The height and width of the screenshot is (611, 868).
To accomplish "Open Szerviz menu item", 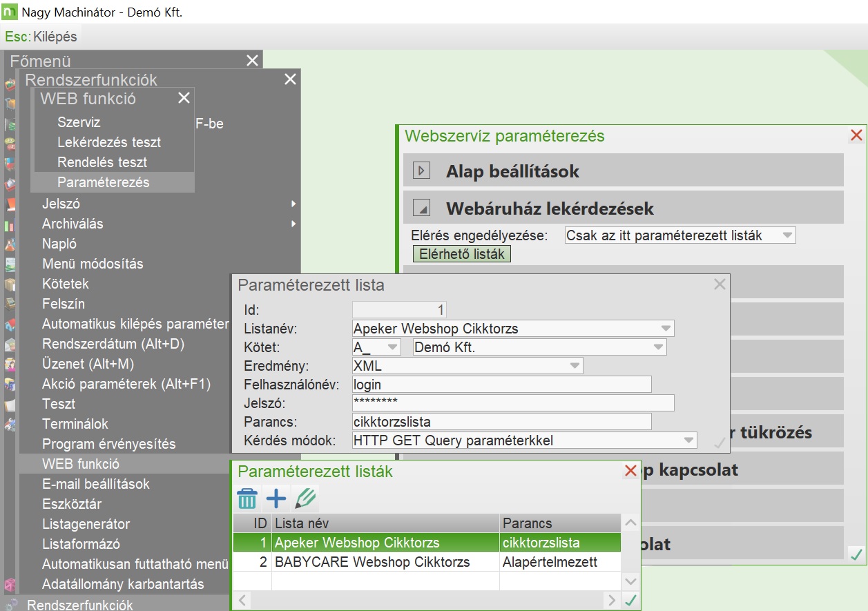I will pyautogui.click(x=79, y=122).
